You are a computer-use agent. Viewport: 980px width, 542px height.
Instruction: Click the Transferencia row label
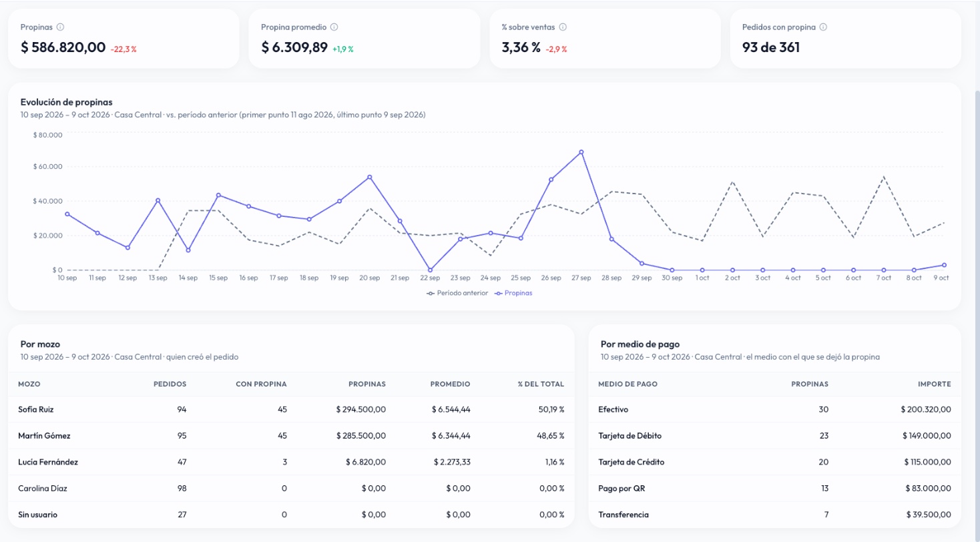point(624,515)
